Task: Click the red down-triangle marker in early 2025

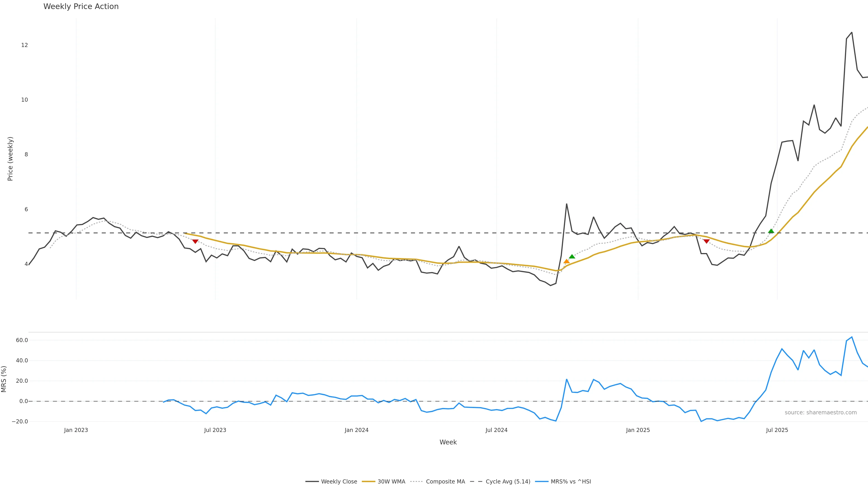Action: tap(706, 242)
